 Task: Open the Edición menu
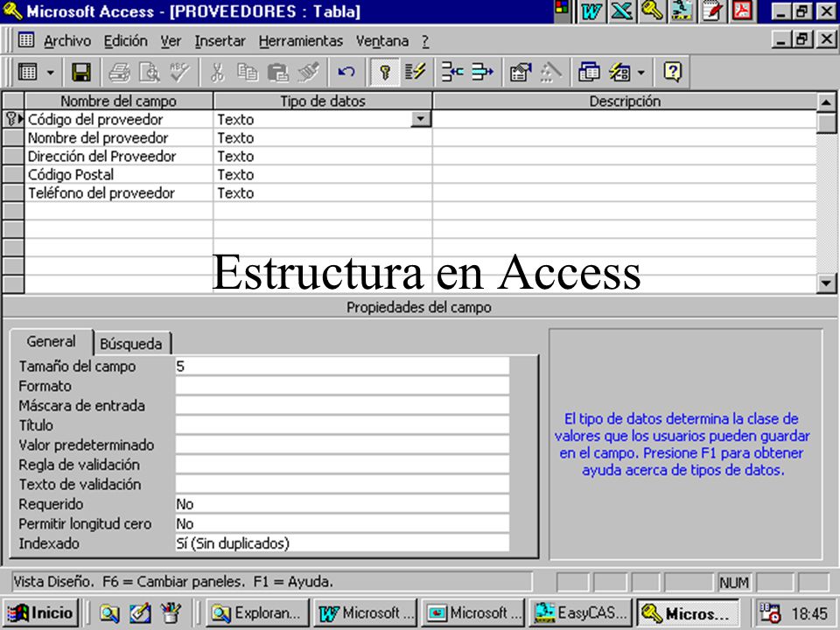pyautogui.click(x=125, y=41)
